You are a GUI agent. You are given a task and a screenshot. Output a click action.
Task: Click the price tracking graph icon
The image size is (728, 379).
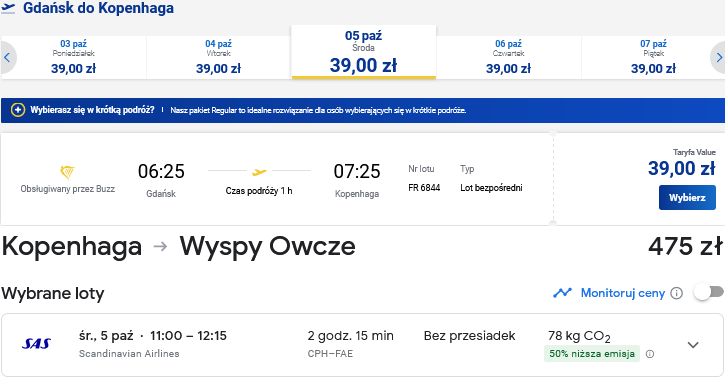562,293
